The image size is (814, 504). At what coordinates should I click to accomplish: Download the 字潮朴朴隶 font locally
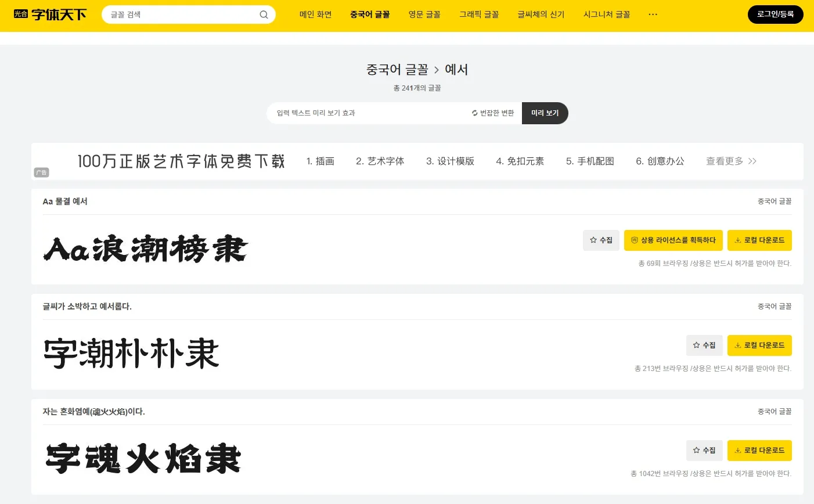point(759,345)
